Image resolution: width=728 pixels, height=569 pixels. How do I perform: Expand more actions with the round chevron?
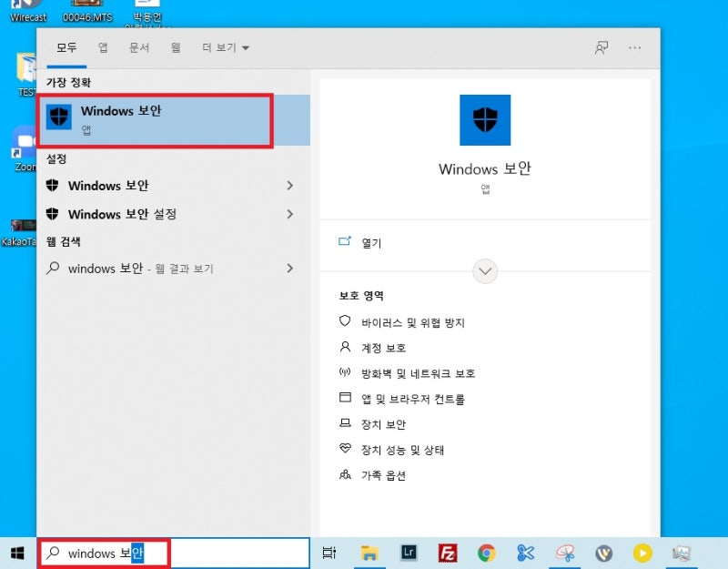(485, 271)
